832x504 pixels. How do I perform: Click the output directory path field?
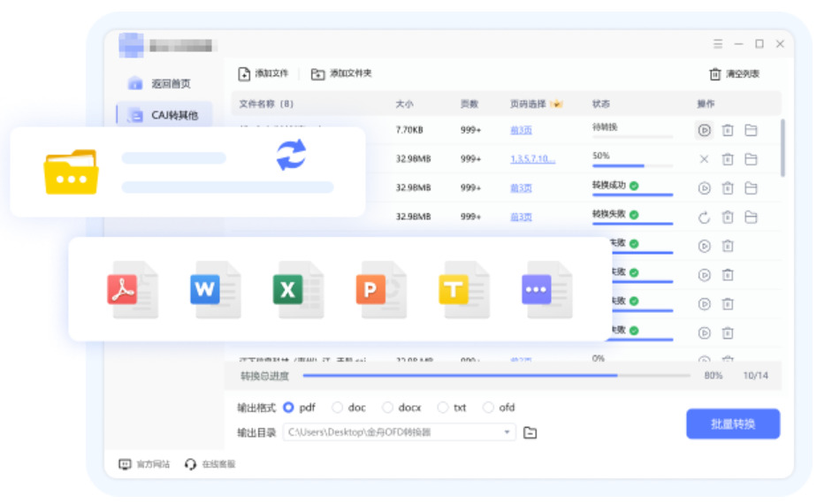pos(399,432)
